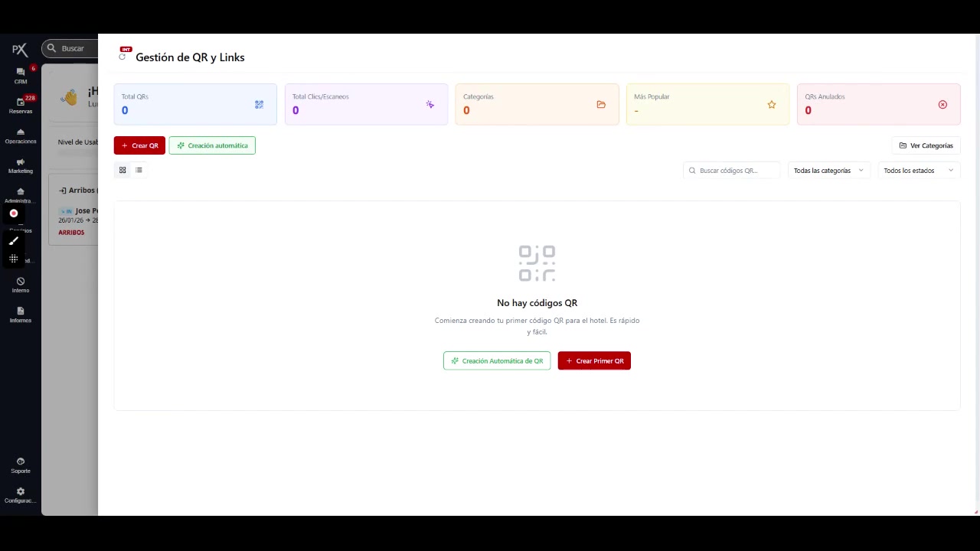980x551 pixels.
Task: Switch to grid view layout
Action: point(122,170)
